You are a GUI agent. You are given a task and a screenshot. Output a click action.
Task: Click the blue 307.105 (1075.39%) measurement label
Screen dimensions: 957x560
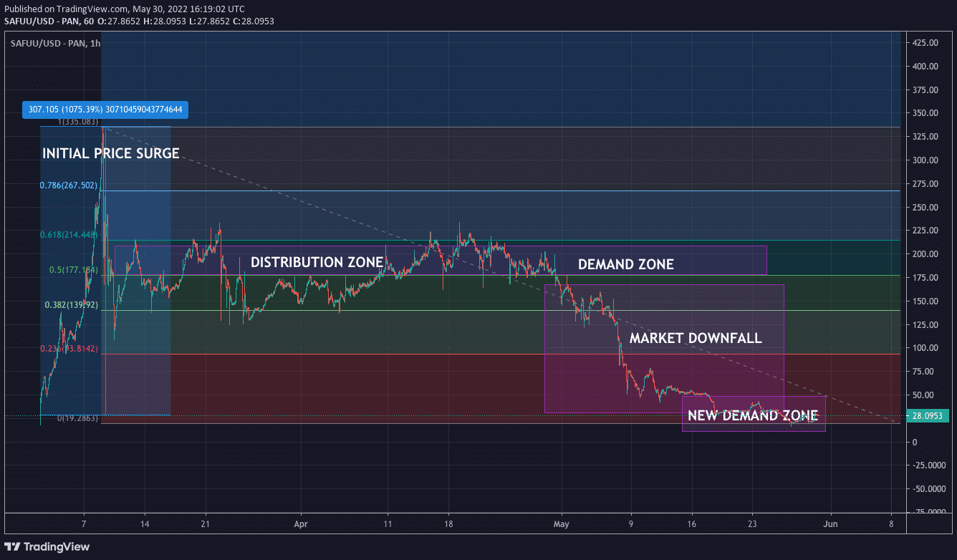point(105,110)
